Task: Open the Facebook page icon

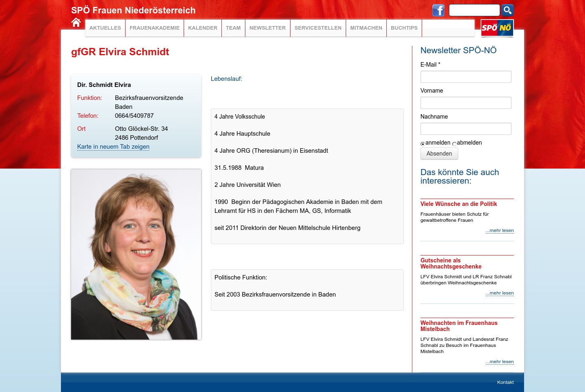Action: (x=438, y=10)
